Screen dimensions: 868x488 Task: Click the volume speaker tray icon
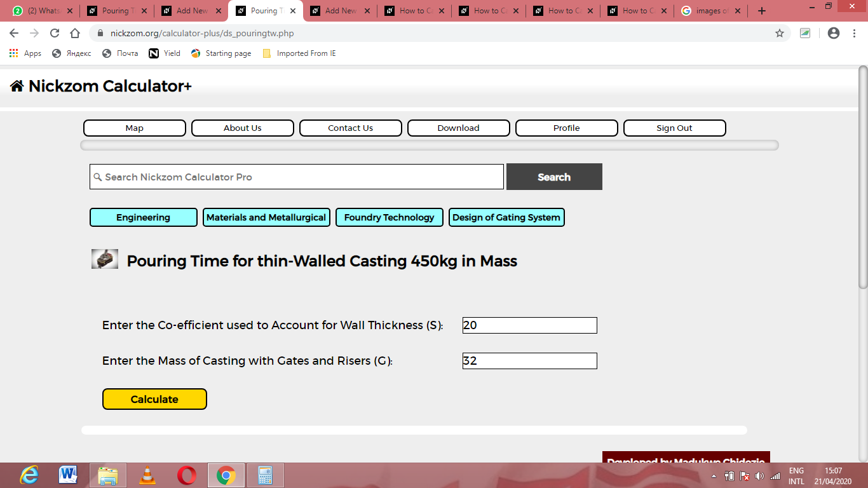(759, 476)
